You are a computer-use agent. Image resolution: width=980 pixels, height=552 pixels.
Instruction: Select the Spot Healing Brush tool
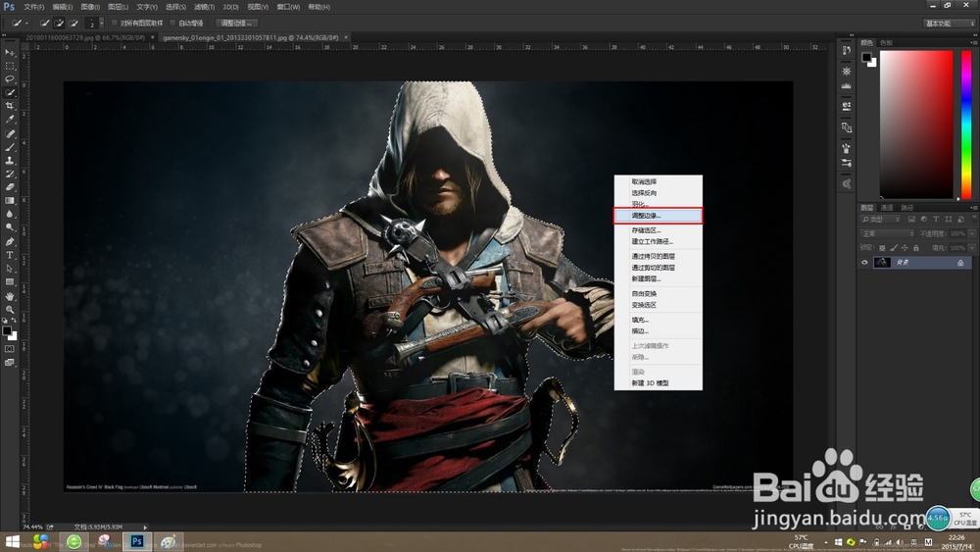point(10,133)
